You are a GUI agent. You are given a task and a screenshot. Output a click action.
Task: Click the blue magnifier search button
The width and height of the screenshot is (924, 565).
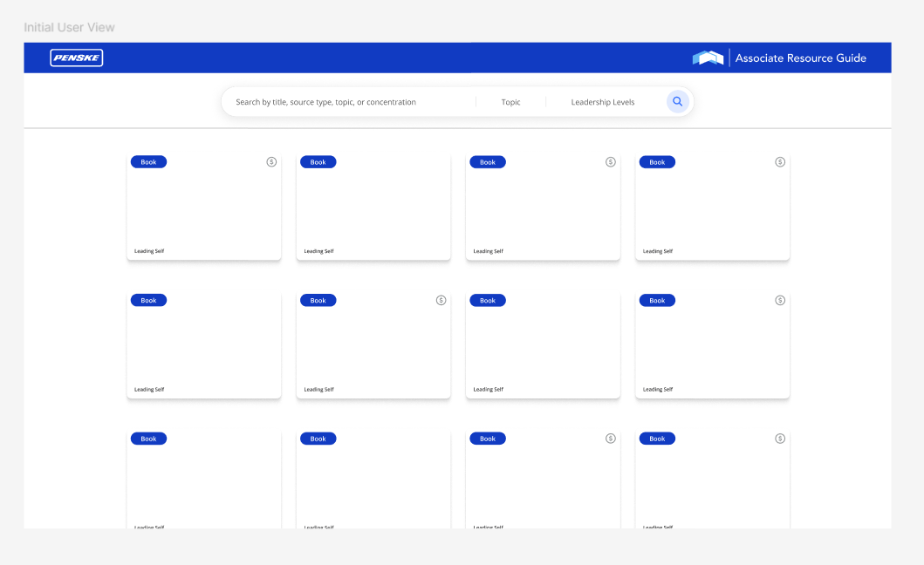(x=678, y=101)
